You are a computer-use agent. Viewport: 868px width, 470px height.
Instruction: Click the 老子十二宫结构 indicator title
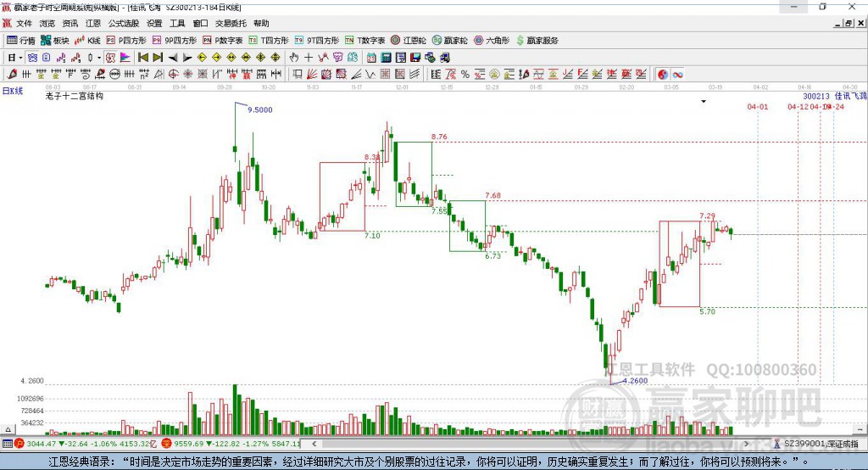75,96
